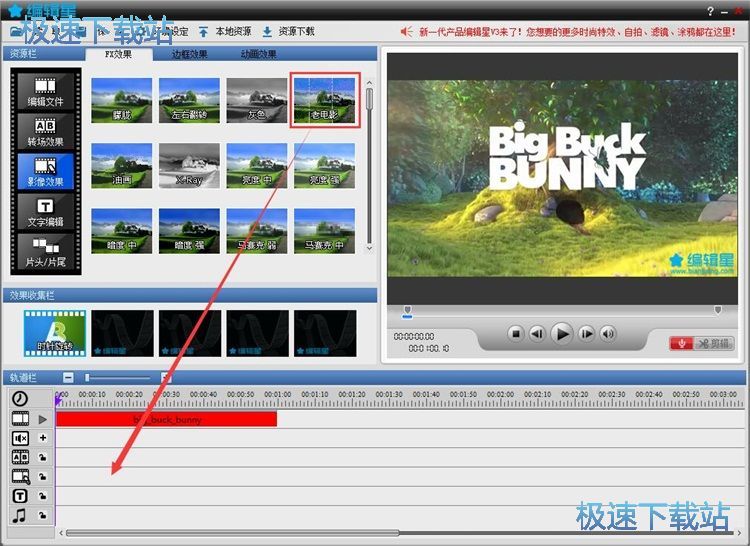Select the 灰色 grayscale effect thumbnail
The width and height of the screenshot is (750, 546).
click(257, 100)
